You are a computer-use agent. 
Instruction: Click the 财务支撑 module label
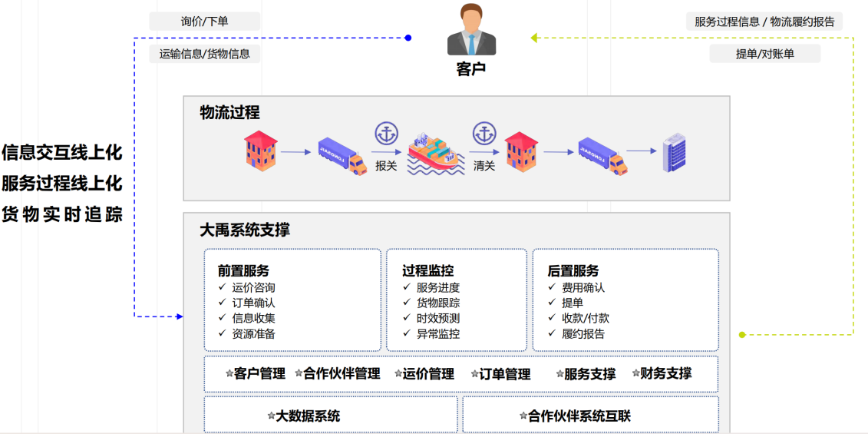[x=666, y=373]
